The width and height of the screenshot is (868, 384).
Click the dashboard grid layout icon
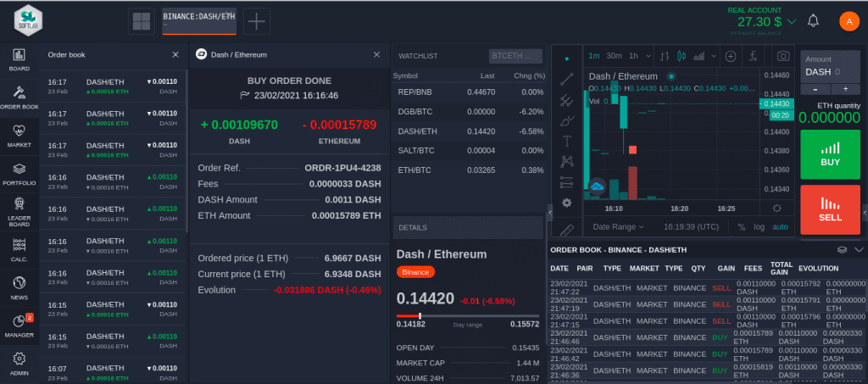[141, 20]
